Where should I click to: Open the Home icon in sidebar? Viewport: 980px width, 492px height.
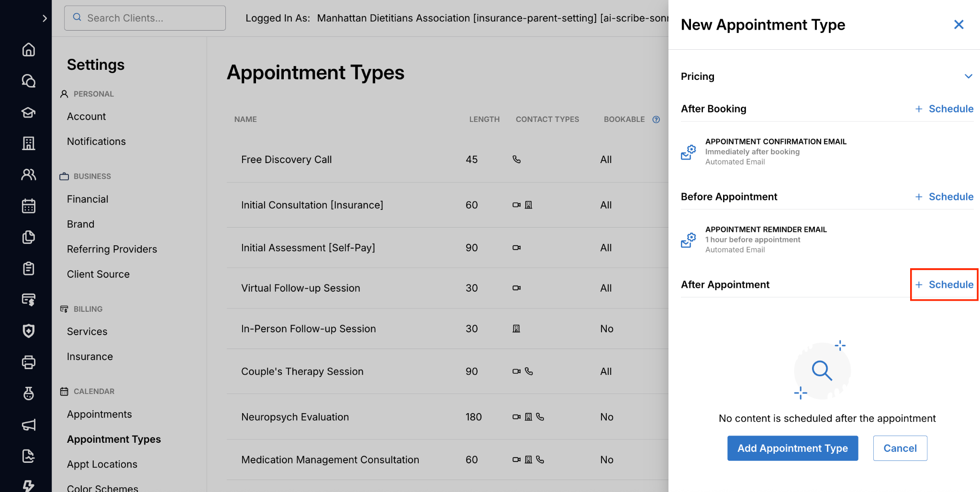[29, 50]
